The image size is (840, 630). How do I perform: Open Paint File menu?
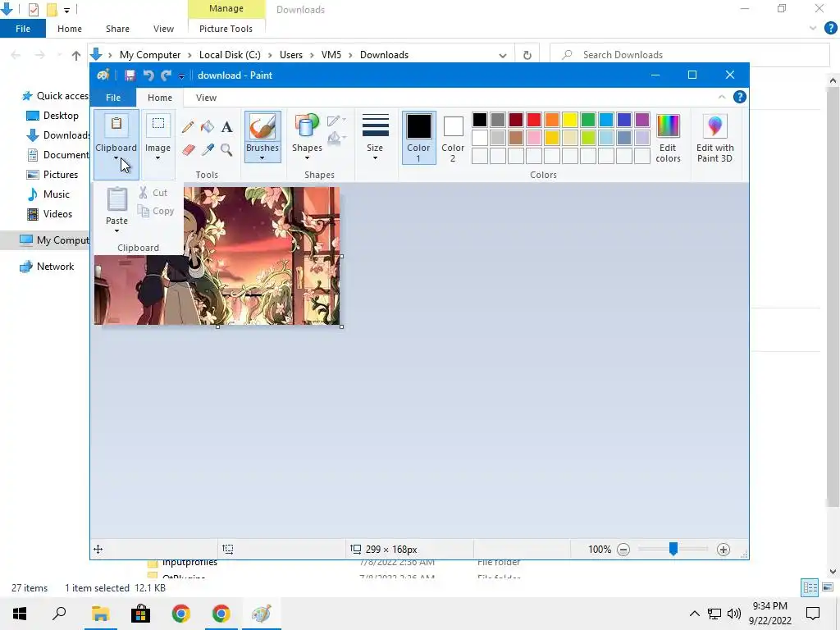coord(113,98)
